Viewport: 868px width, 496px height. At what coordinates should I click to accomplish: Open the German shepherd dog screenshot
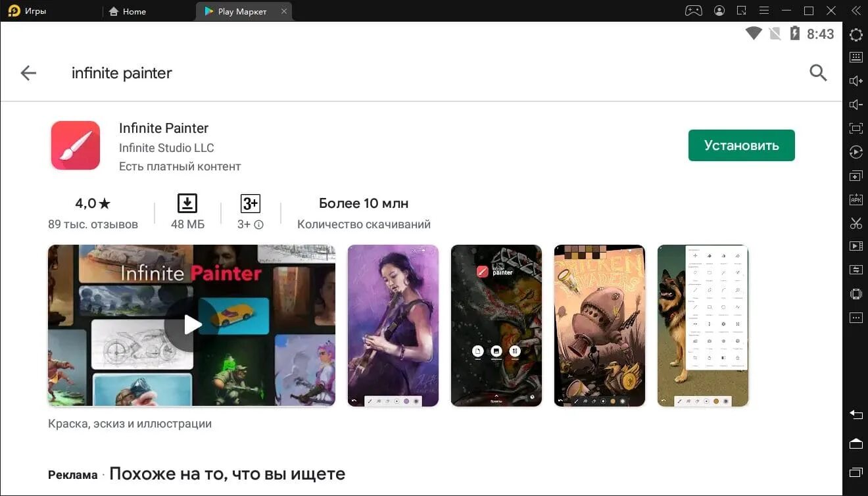click(703, 326)
